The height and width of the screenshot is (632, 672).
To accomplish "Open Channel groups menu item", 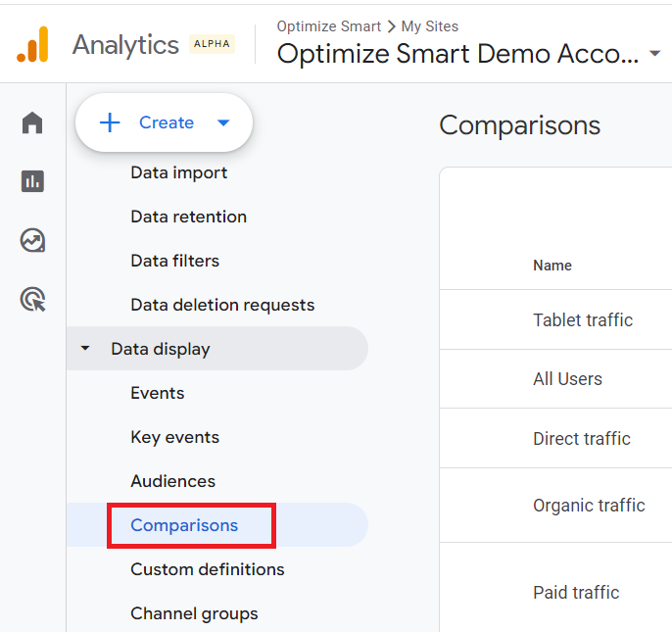I will [x=194, y=613].
